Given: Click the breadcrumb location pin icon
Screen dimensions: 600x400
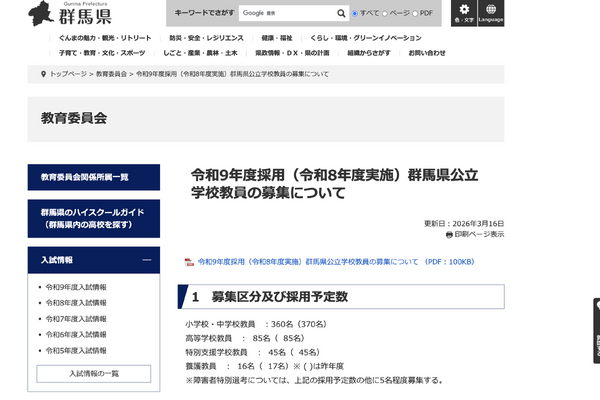Looking at the screenshot, I should point(43,74).
